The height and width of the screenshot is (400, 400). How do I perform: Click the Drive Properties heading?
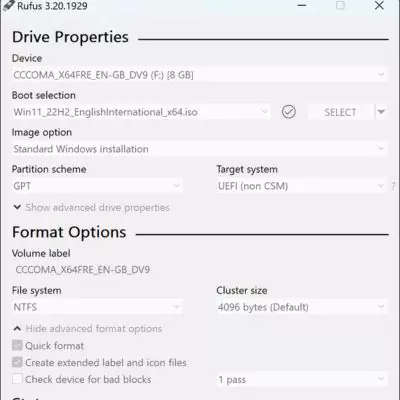click(70, 37)
